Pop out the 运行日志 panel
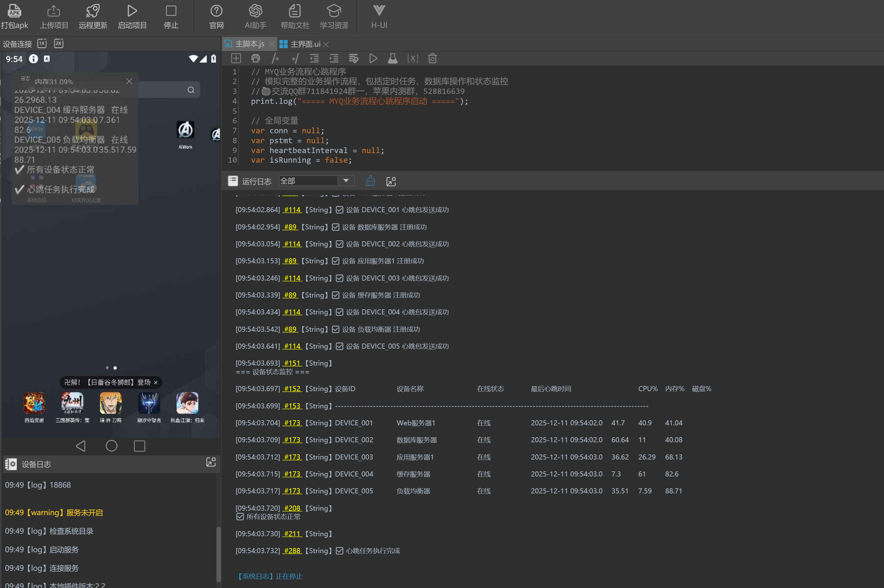The height and width of the screenshot is (588, 884). click(x=391, y=182)
